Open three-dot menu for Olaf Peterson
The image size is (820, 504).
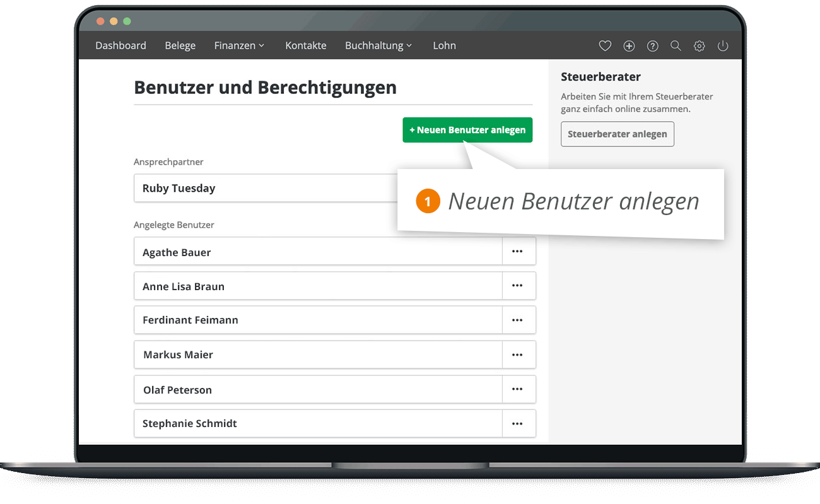pos(518,390)
